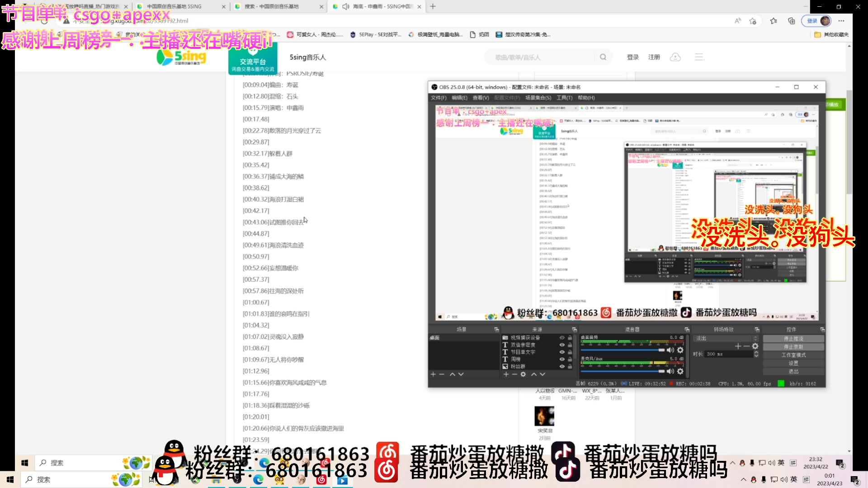
Task: Open OBS 场景集合(S) menu
Action: coord(538,98)
